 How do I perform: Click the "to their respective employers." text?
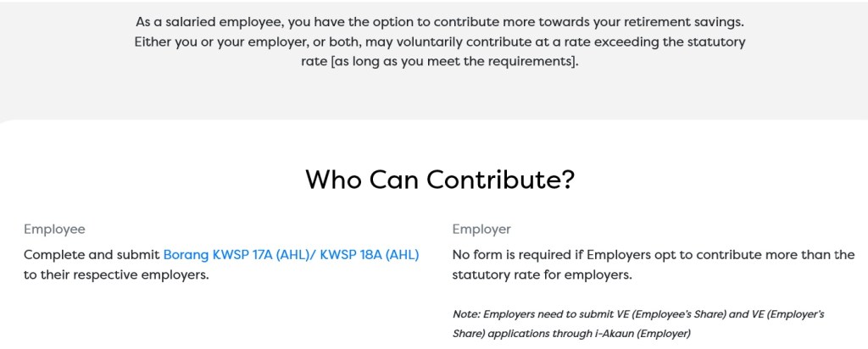(x=116, y=275)
